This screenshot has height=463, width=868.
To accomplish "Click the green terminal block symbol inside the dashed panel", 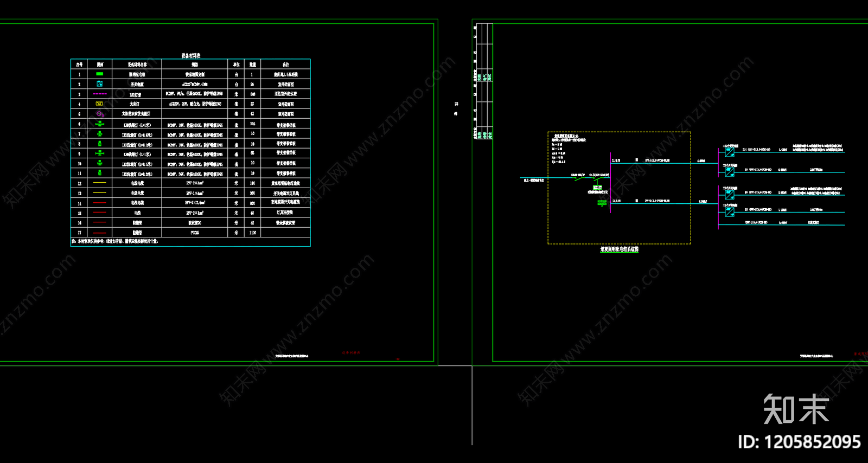I will (602, 203).
